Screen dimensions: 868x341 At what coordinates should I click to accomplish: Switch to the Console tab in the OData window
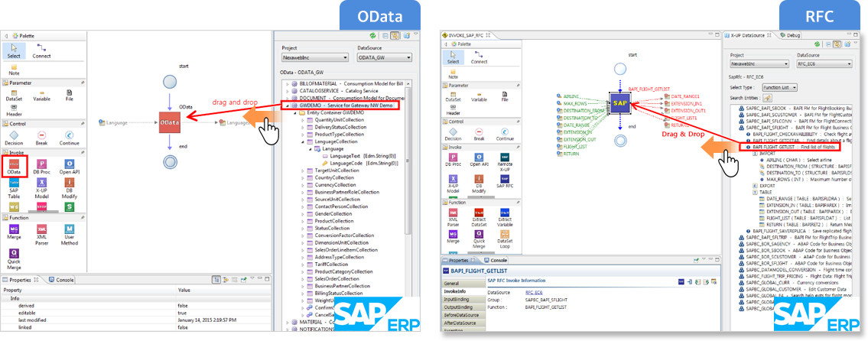pos(61,280)
